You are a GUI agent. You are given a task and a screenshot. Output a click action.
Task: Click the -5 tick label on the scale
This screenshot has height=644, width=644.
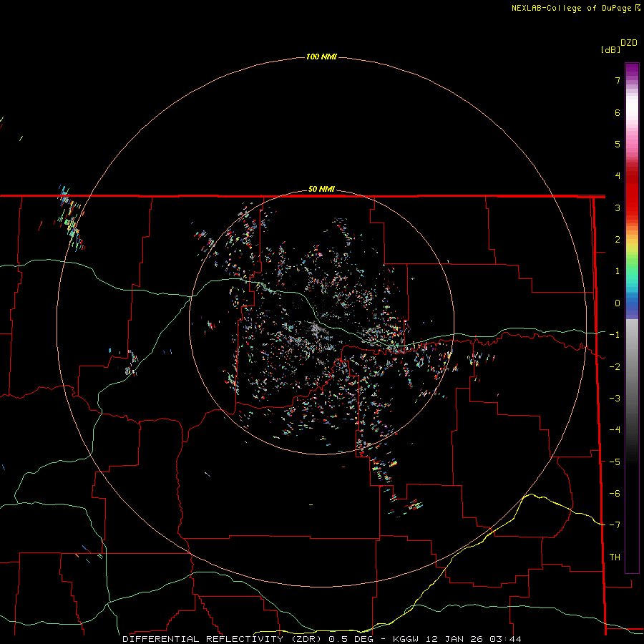point(615,462)
